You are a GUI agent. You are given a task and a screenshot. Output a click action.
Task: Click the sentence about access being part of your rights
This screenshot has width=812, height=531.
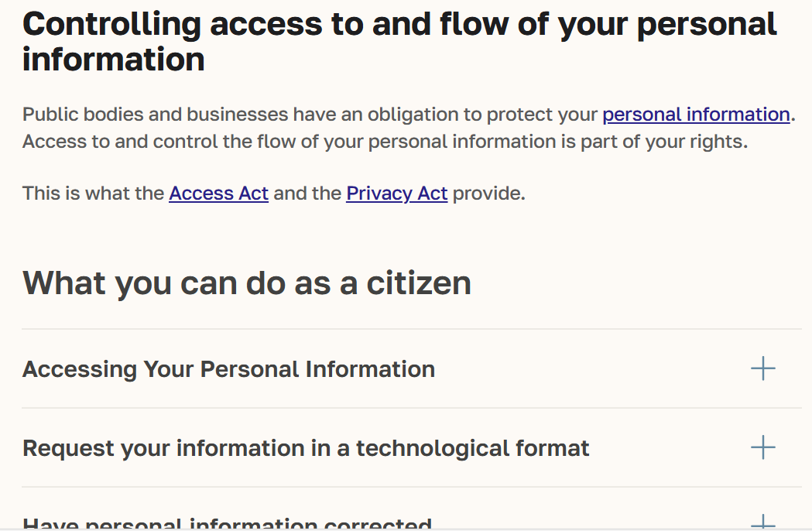pyautogui.click(x=385, y=142)
